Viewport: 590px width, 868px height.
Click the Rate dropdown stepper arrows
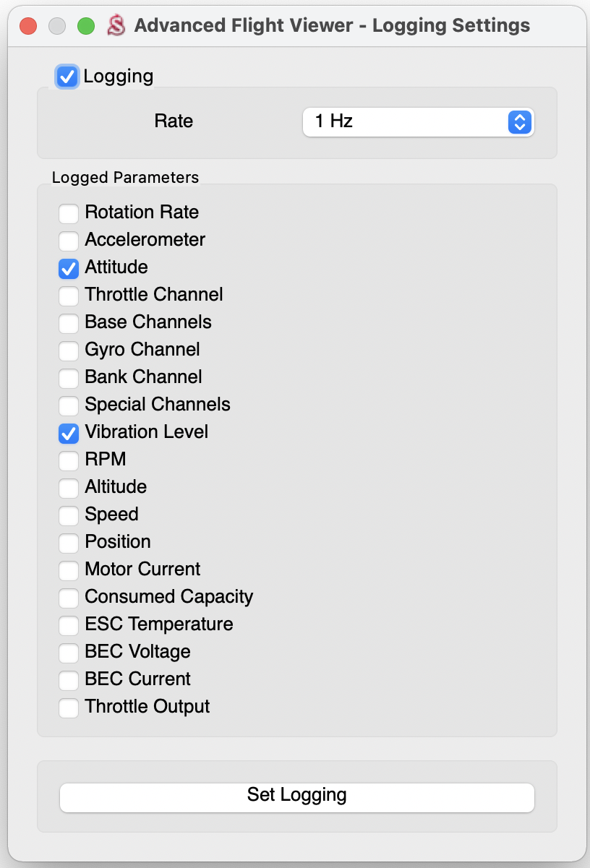pyautogui.click(x=519, y=121)
